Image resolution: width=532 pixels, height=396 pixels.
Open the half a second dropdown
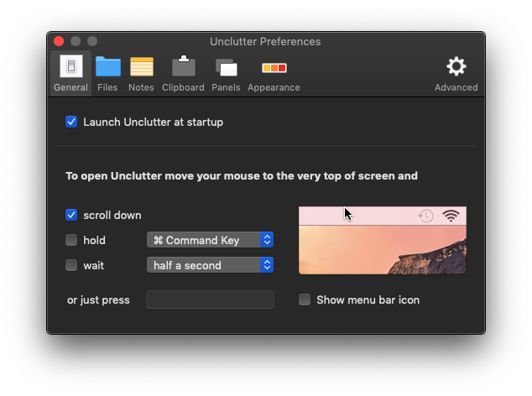pyautogui.click(x=210, y=265)
